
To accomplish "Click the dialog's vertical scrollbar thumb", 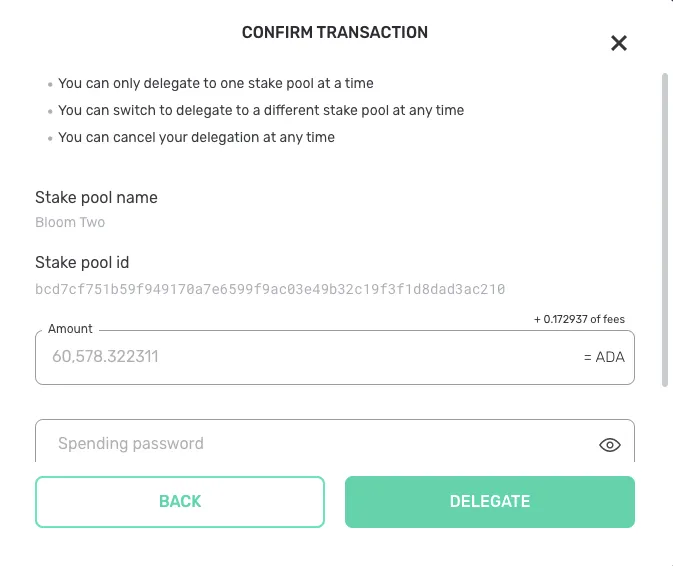I will 665,230.
